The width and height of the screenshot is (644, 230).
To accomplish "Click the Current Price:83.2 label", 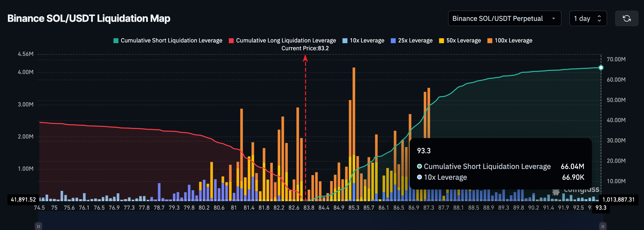I will click(305, 48).
